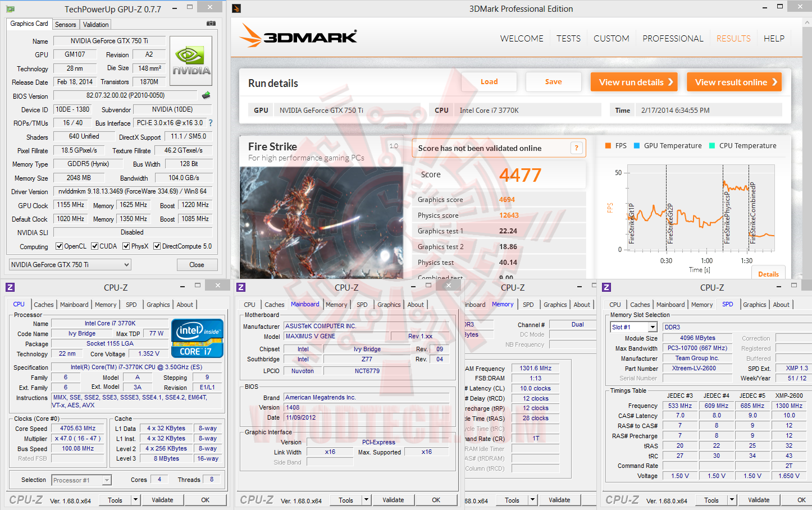The height and width of the screenshot is (510, 812).
Task: Click the Save button in Run details
Action: [554, 82]
